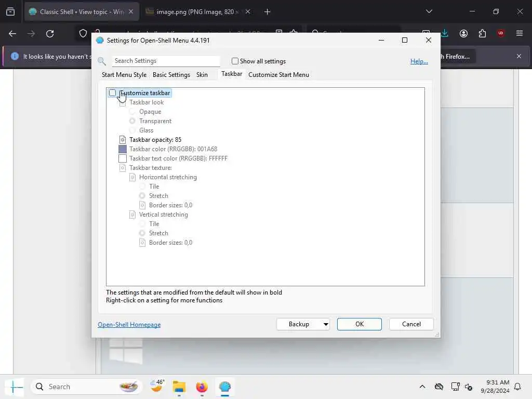Image resolution: width=532 pixels, height=399 pixels.
Task: Open the weather widget showing 46°
Action: (157, 386)
